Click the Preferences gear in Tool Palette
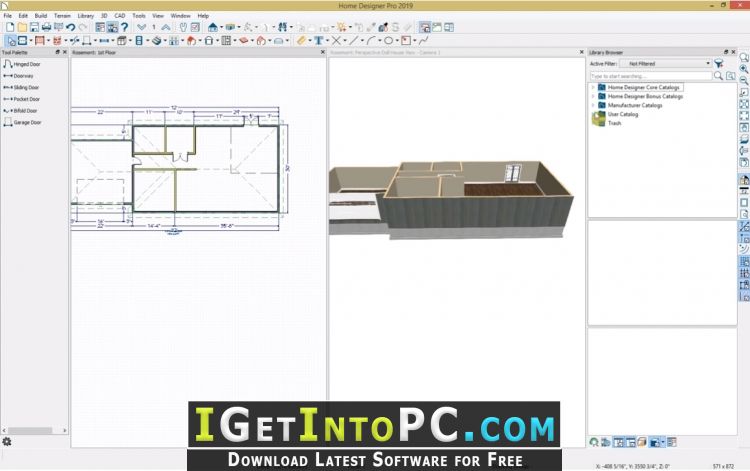 tap(7, 442)
